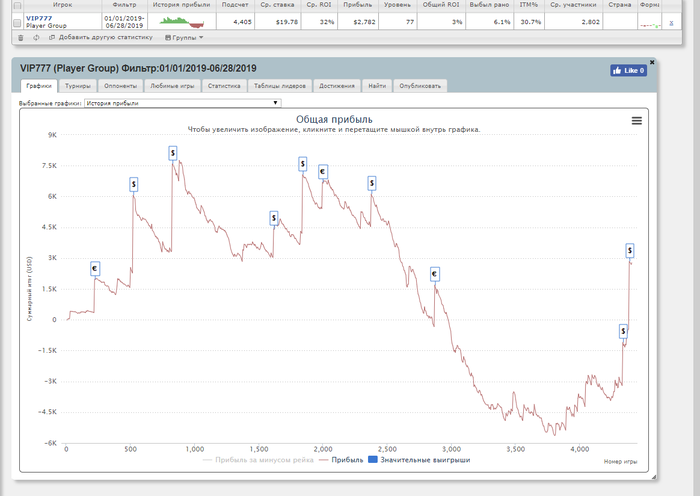
Task: Open the chart hamburger menu
Action: [x=637, y=121]
